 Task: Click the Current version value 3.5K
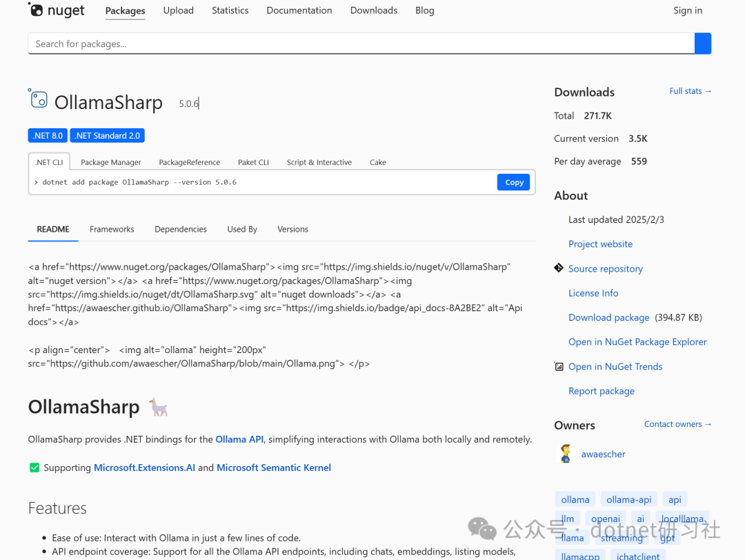[637, 139]
